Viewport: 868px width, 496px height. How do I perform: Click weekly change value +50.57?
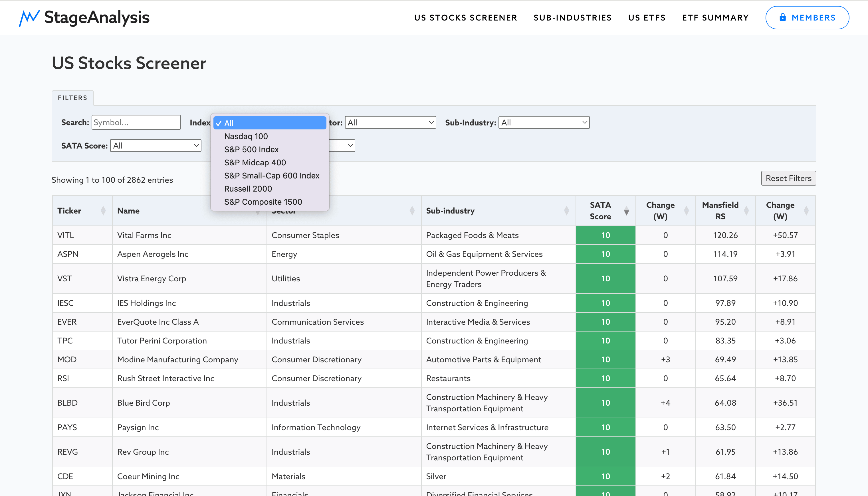[x=786, y=235]
